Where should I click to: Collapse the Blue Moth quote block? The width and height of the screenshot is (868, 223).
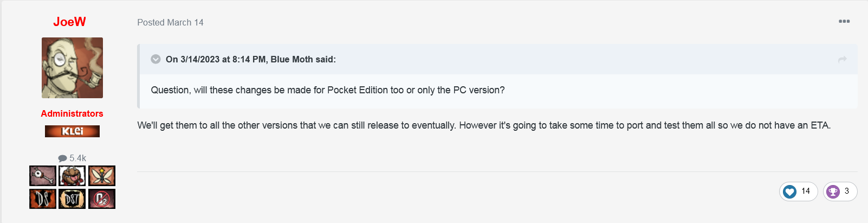click(x=156, y=59)
